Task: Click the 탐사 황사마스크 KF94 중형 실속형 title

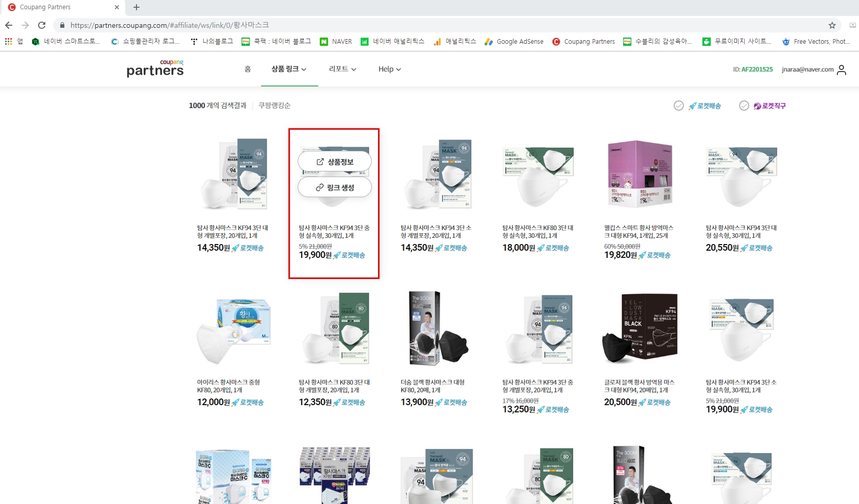Action: pos(334,232)
